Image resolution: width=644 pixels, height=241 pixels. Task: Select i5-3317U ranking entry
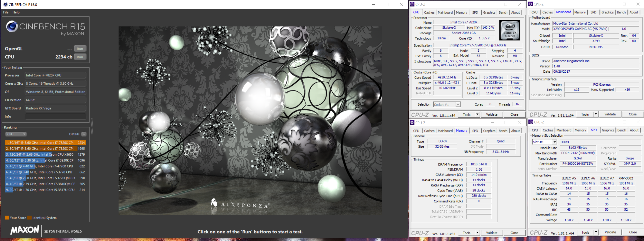tap(45, 190)
